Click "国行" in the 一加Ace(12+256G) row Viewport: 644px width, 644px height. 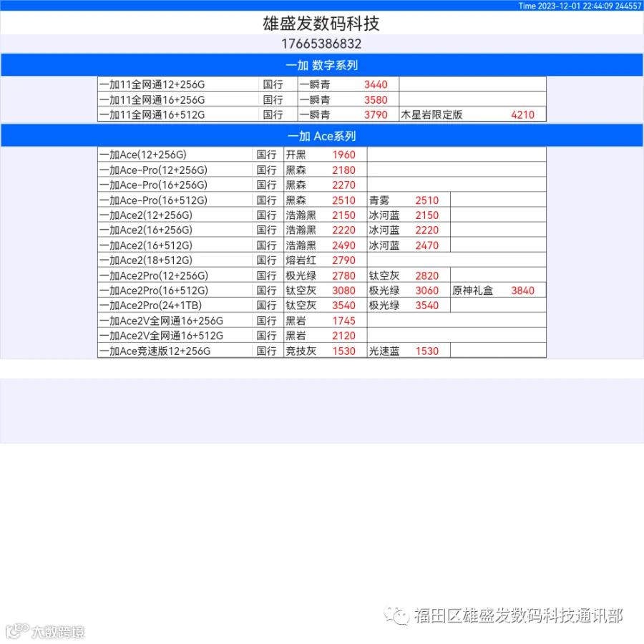[x=267, y=155]
